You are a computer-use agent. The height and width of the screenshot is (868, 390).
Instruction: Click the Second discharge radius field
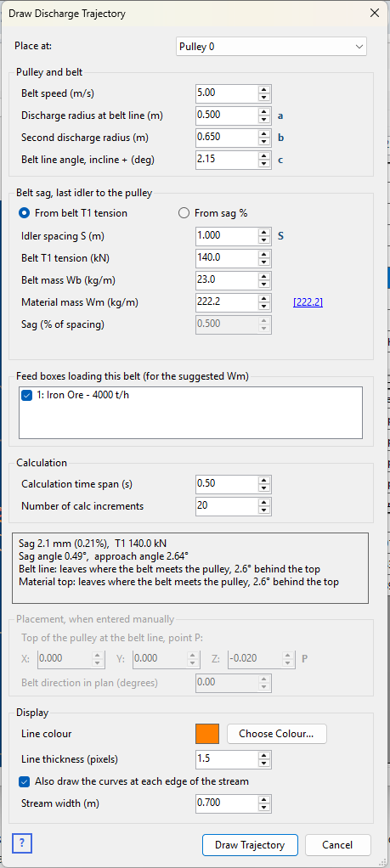[x=226, y=138]
